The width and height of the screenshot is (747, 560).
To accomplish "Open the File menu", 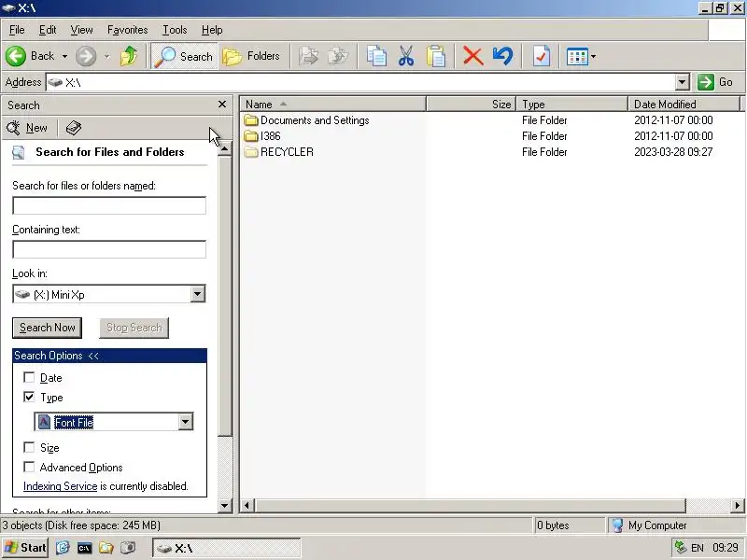I will (x=17, y=30).
